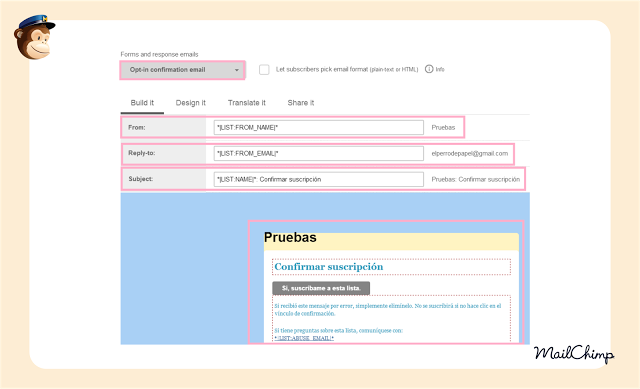Click the Subject input field

click(319, 179)
